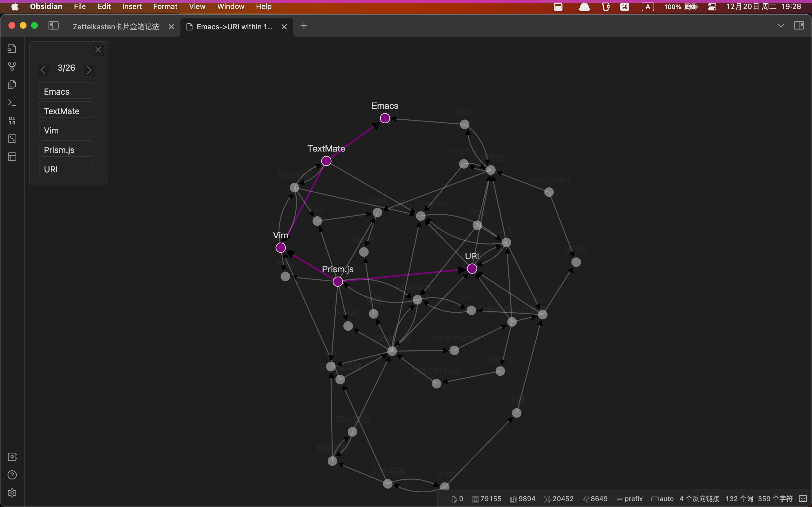
Task: Open a new tab with the plus button
Action: tap(303, 25)
